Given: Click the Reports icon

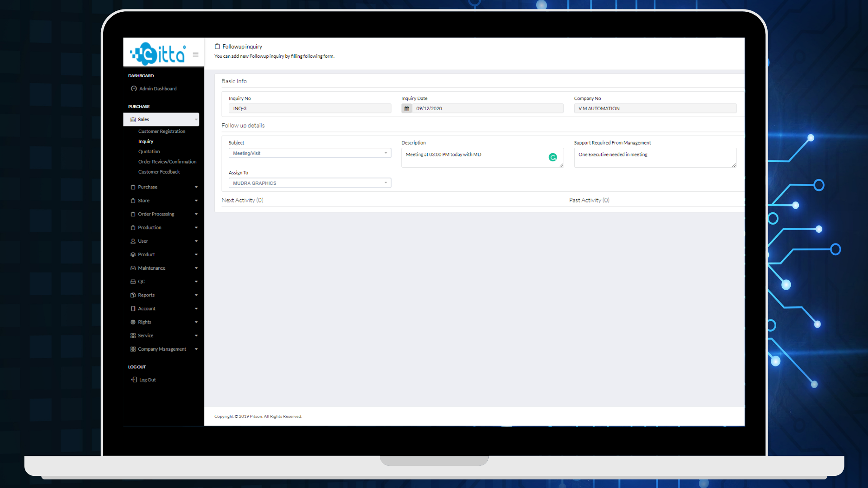Looking at the screenshot, I should (x=133, y=295).
